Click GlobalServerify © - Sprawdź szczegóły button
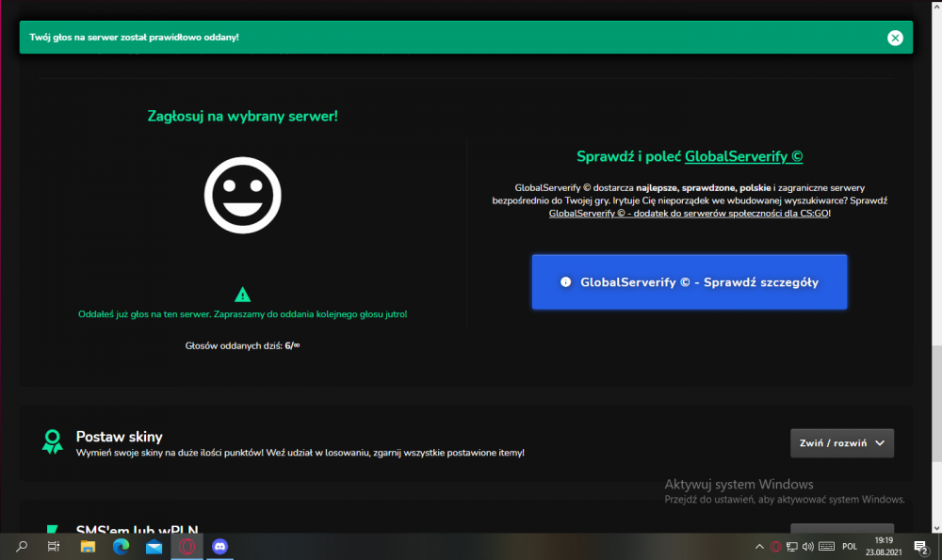This screenshot has width=942, height=560. (690, 282)
